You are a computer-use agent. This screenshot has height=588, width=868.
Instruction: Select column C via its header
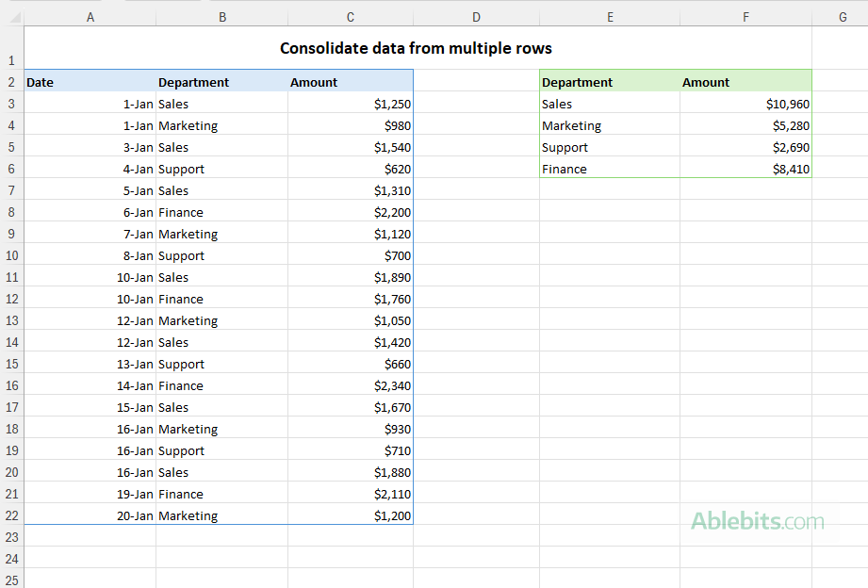(350, 16)
